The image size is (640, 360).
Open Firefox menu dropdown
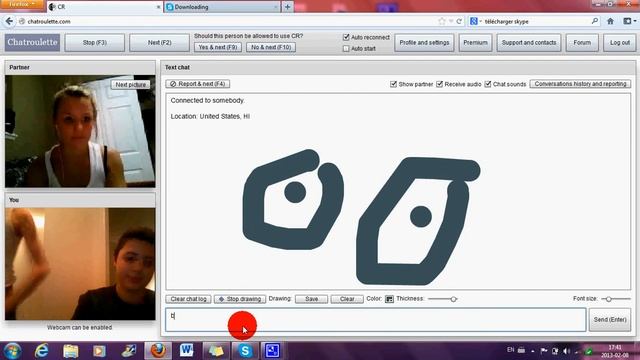(22, 4)
